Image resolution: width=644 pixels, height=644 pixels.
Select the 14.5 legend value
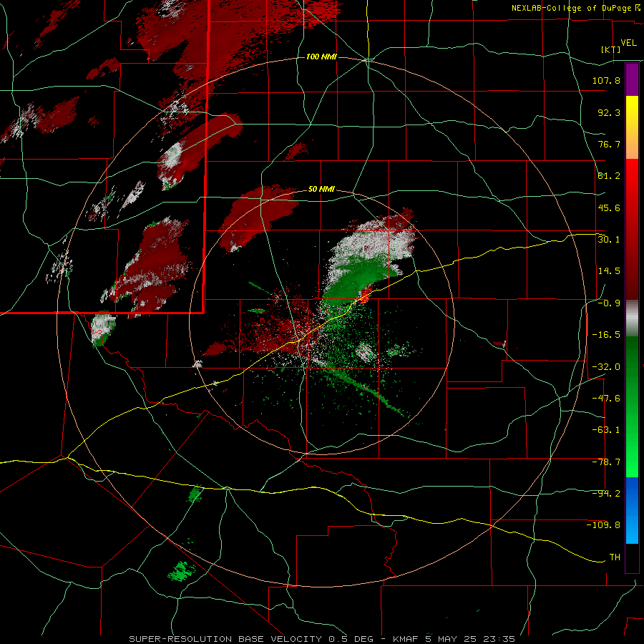609,271
